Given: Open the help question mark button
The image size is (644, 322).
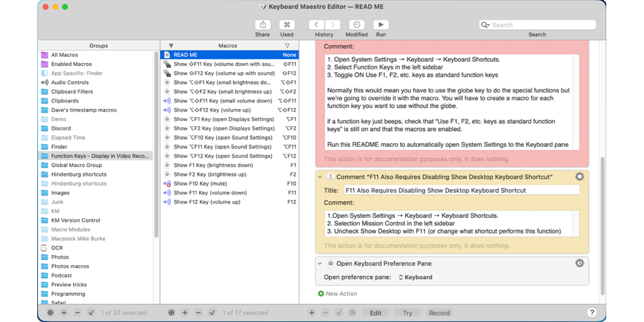Looking at the screenshot, I should [x=591, y=313].
